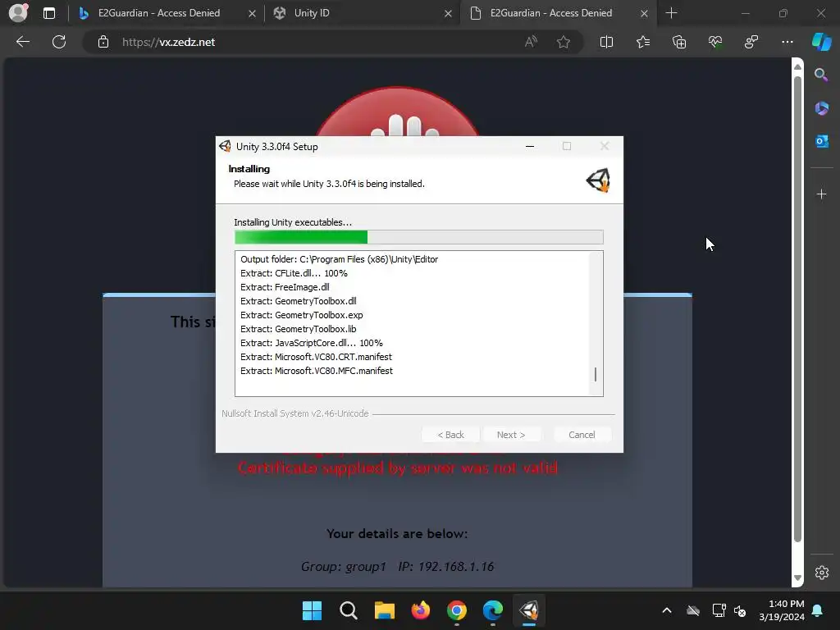Select log line 'Extract: JavaScriptCore.dll... 100%'
Viewport: 840px width, 630px height.
[x=312, y=343]
